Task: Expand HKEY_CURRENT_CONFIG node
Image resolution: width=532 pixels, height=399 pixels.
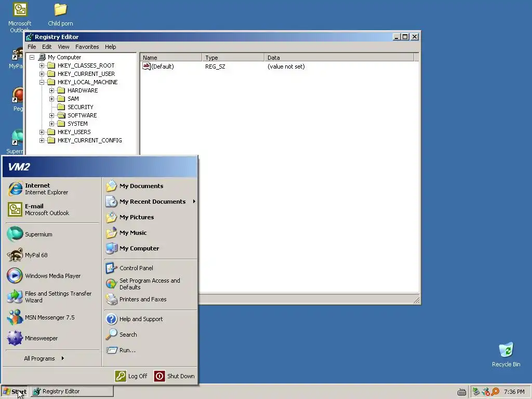Action: click(42, 140)
